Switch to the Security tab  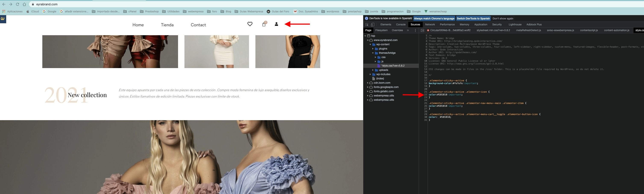click(x=497, y=25)
